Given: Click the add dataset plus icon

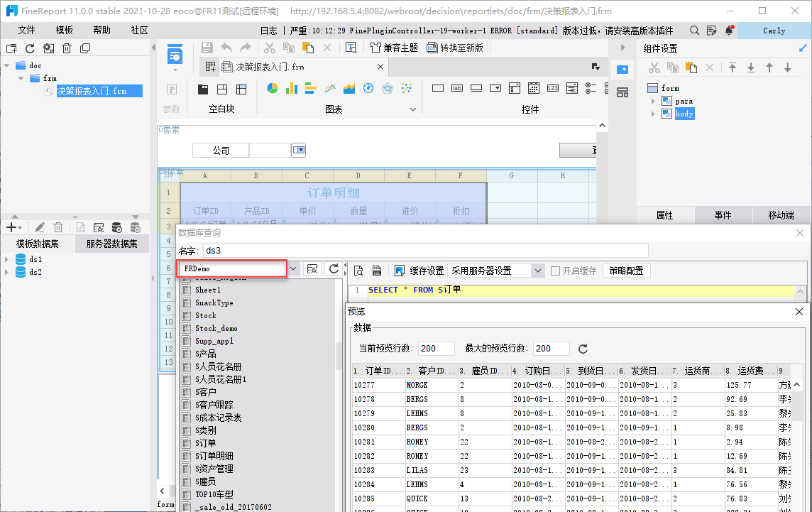Looking at the screenshot, I should point(11,227).
